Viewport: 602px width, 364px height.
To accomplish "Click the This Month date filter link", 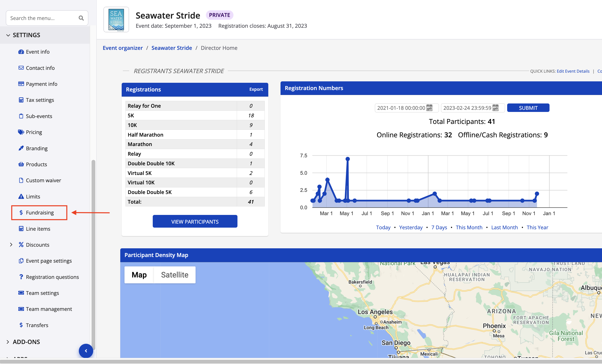I will click(x=469, y=227).
